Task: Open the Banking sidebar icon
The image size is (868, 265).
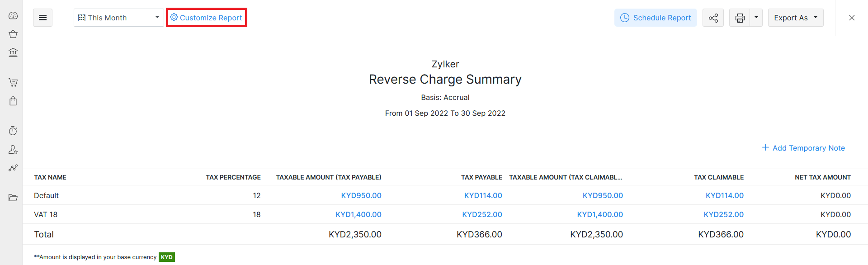Action: point(13,52)
